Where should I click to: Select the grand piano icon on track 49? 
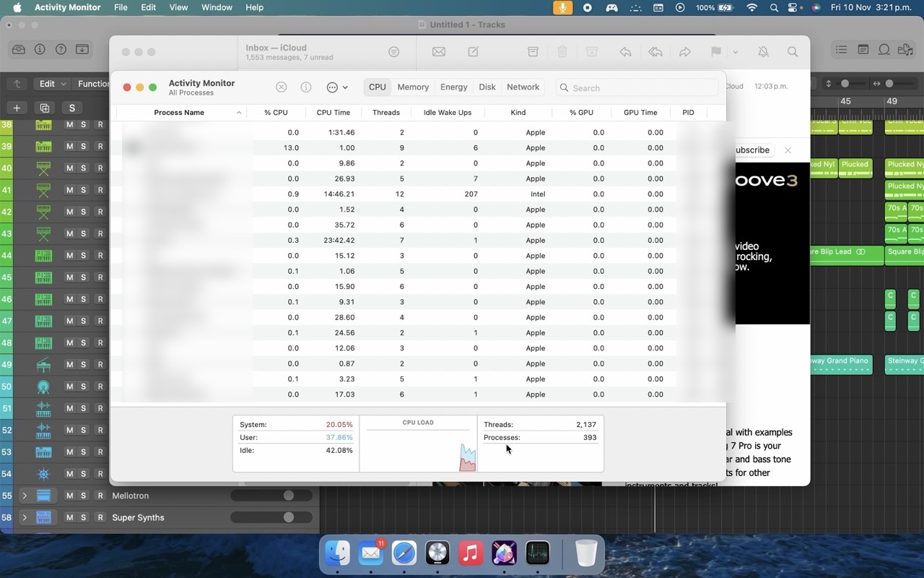pos(43,364)
